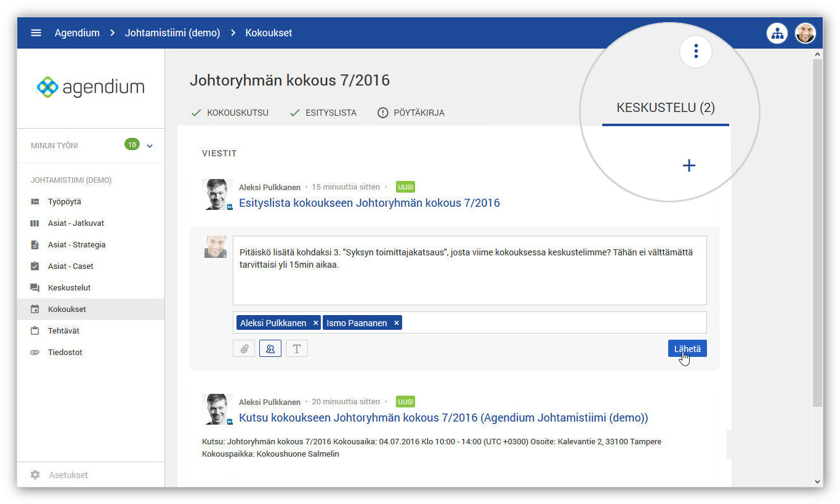Screen dimensions: 840x504
Task: Toggle the text formatting icon
Action: coord(297,349)
